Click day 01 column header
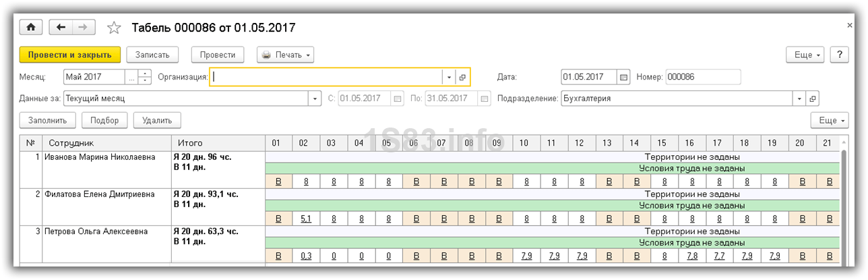Image resolution: width=868 pixels, height=280 pixels. tap(278, 143)
